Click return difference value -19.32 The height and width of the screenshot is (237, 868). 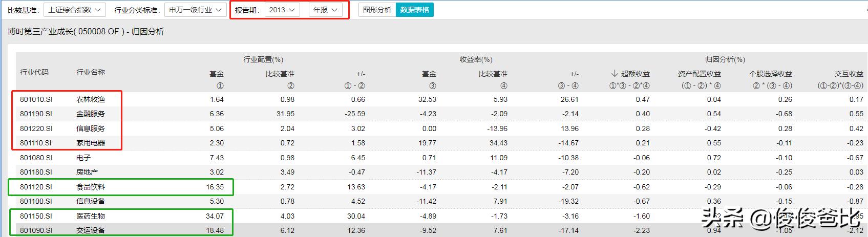pos(568,201)
